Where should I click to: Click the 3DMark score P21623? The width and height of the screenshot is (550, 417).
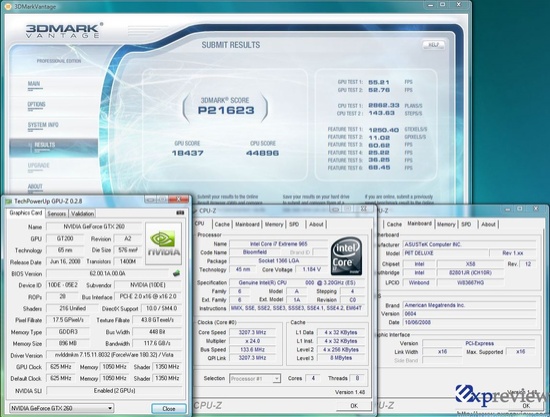pyautogui.click(x=226, y=110)
